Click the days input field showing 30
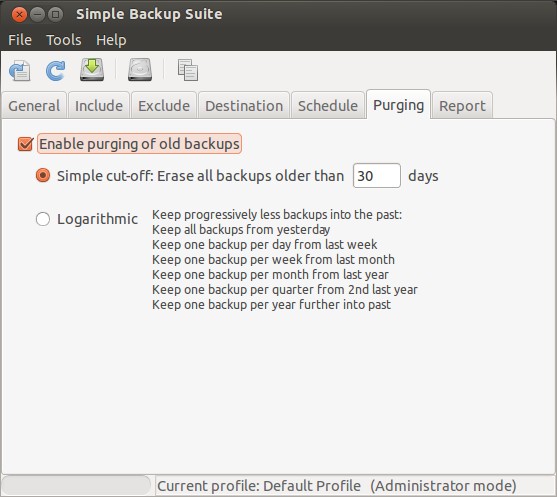 [377, 175]
